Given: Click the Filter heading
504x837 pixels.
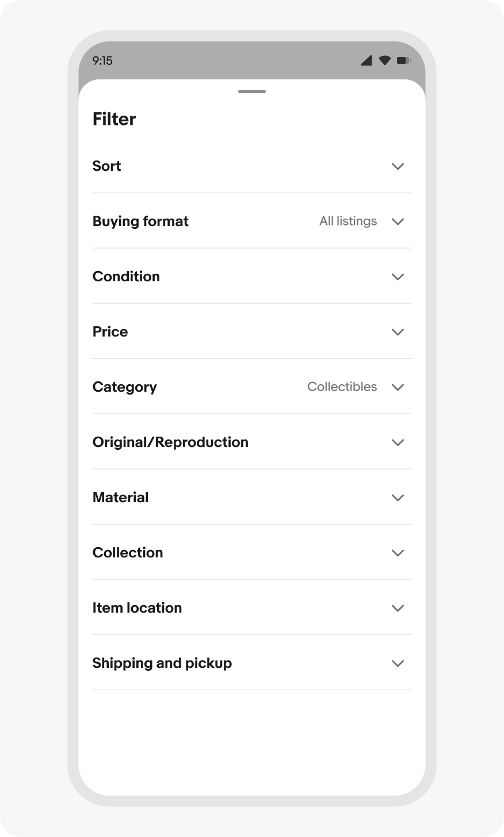Looking at the screenshot, I should point(114,119).
